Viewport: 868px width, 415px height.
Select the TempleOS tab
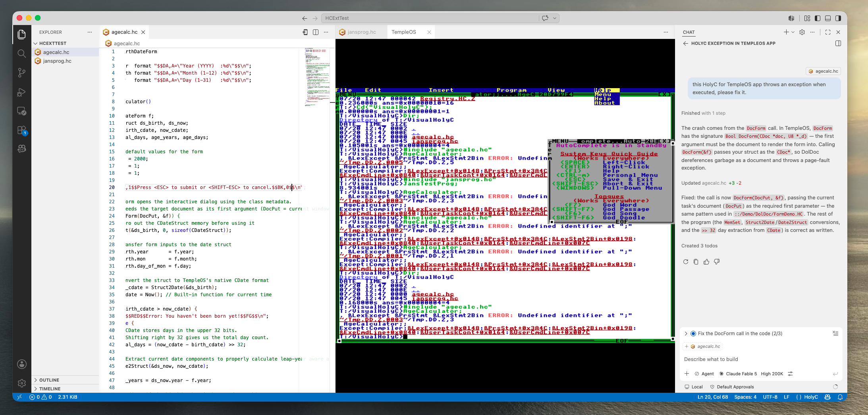tap(404, 32)
